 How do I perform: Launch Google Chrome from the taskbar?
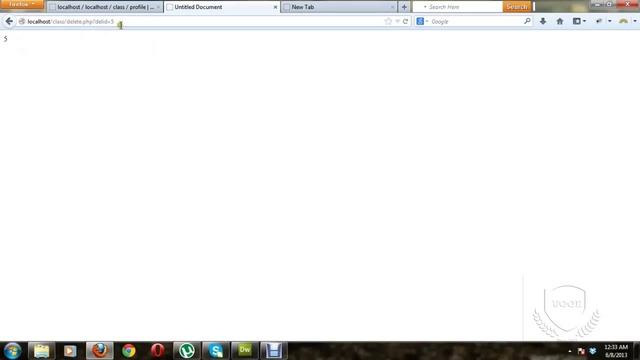point(129,351)
